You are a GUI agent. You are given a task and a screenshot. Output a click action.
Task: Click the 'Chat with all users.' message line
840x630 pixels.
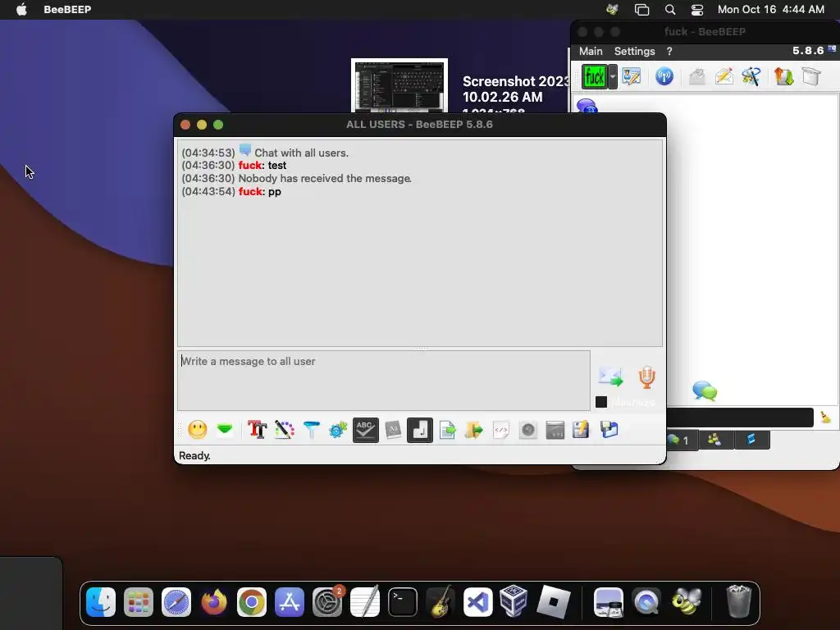click(x=301, y=153)
